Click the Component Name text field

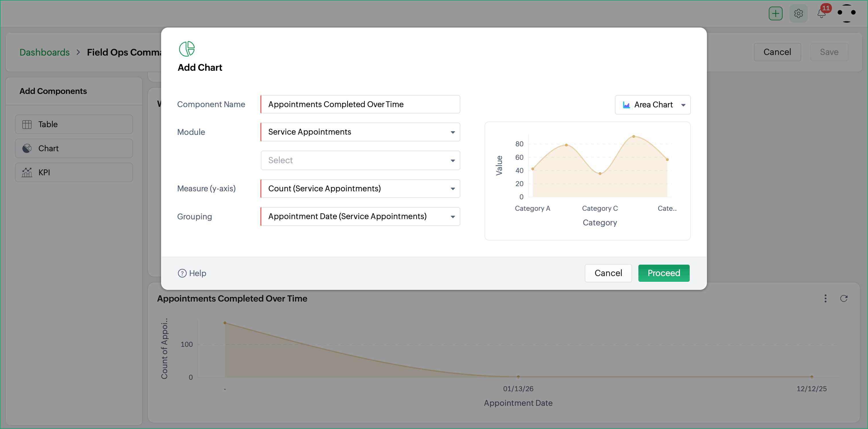pyautogui.click(x=360, y=105)
